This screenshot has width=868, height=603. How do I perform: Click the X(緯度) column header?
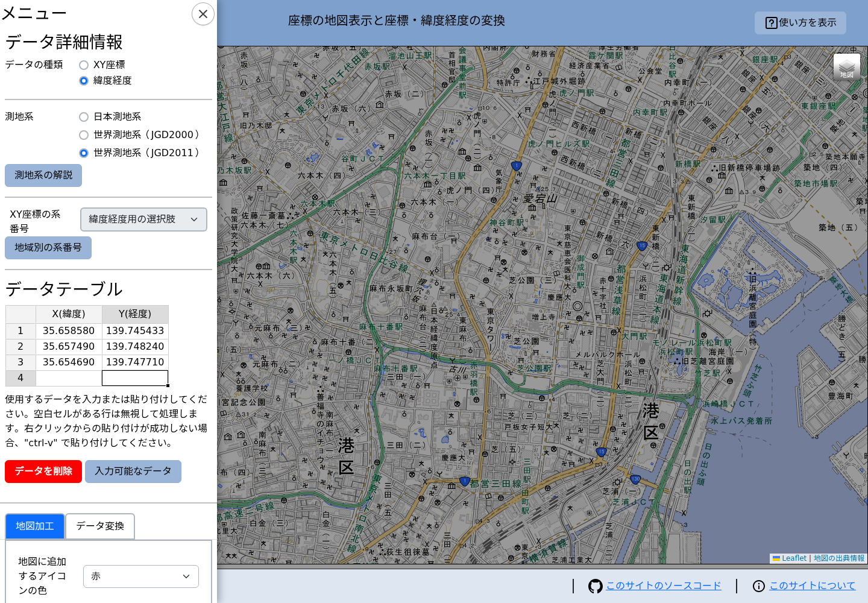(x=69, y=314)
